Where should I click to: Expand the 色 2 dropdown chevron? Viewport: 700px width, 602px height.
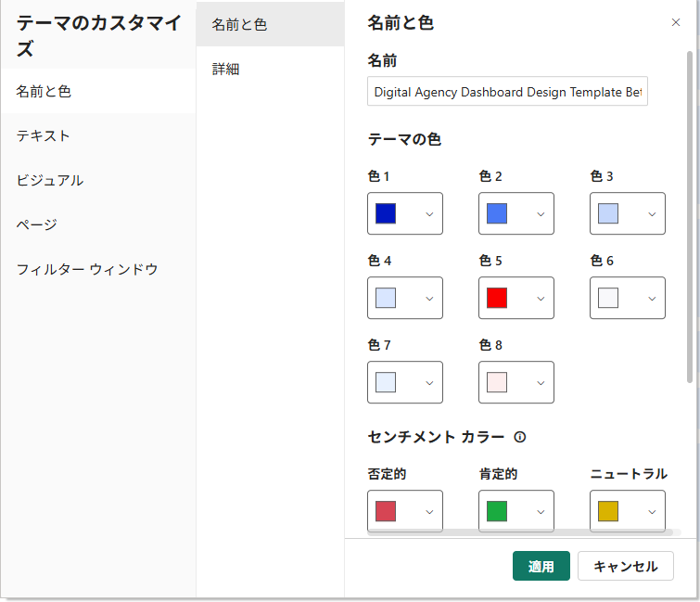(541, 214)
